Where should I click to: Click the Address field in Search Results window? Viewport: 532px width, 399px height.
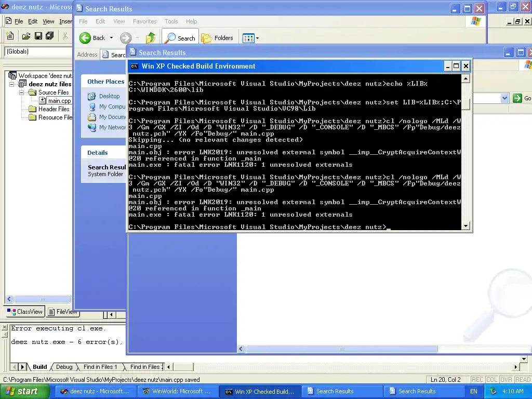pos(113,55)
